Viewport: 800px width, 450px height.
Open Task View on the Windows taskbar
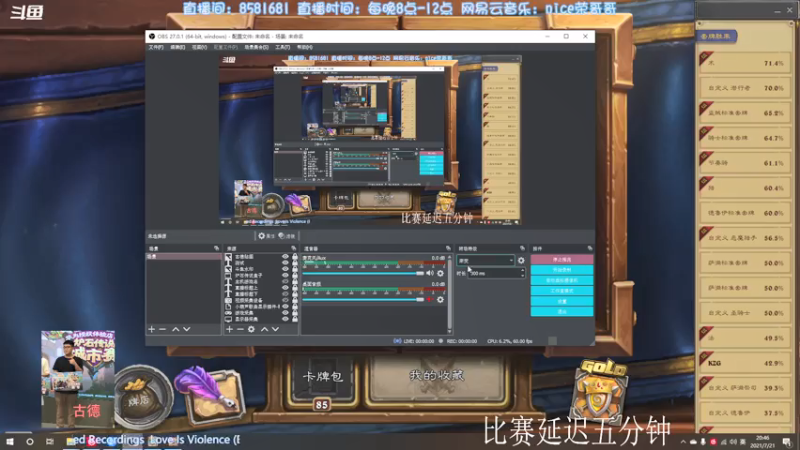point(49,441)
